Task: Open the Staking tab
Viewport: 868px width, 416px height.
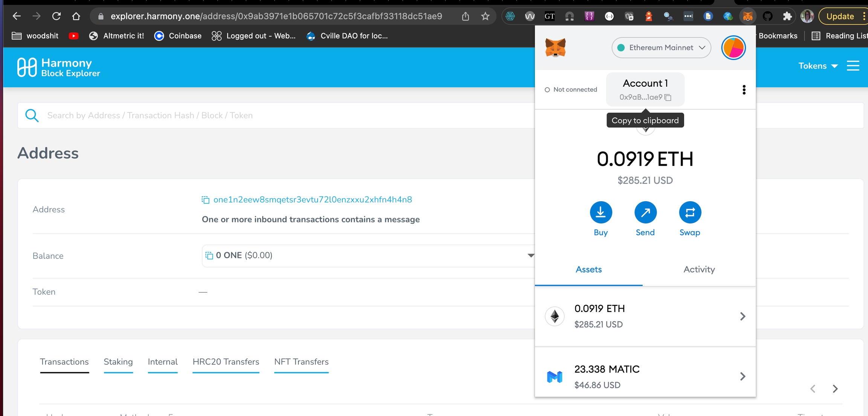Action: (118, 362)
